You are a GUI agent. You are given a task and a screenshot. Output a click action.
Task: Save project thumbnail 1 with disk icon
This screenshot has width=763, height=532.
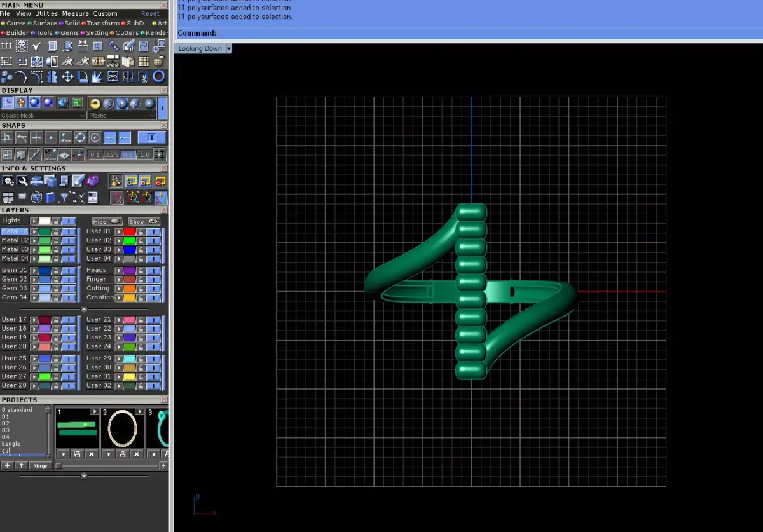click(x=77, y=454)
